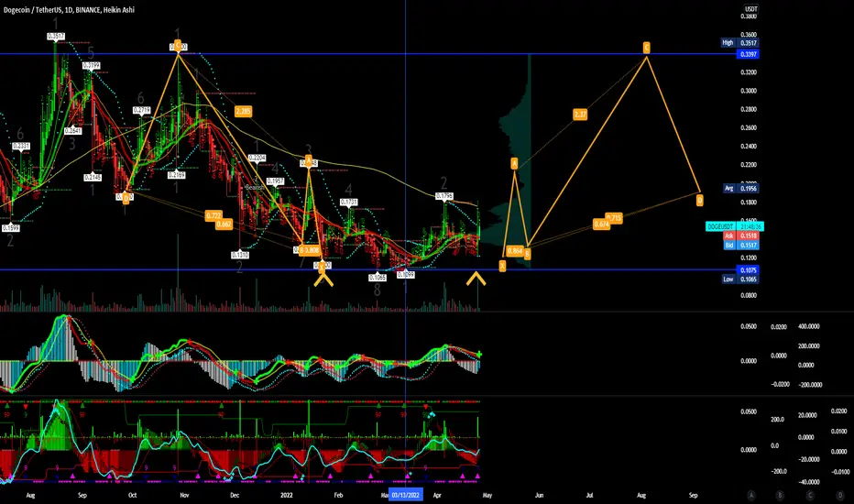The height and width of the screenshot is (504, 854).
Task: Click the 0.1731 price label
Action: point(349,203)
